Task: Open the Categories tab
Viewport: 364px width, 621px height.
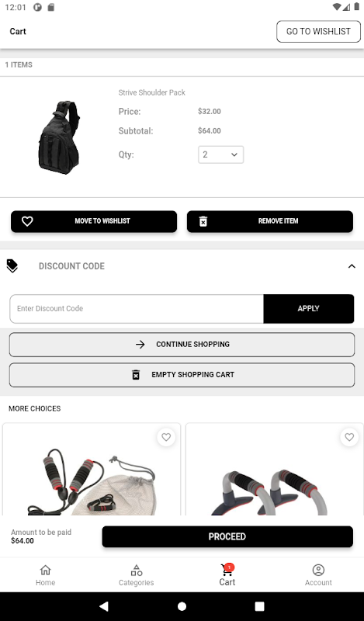Action: [137, 575]
